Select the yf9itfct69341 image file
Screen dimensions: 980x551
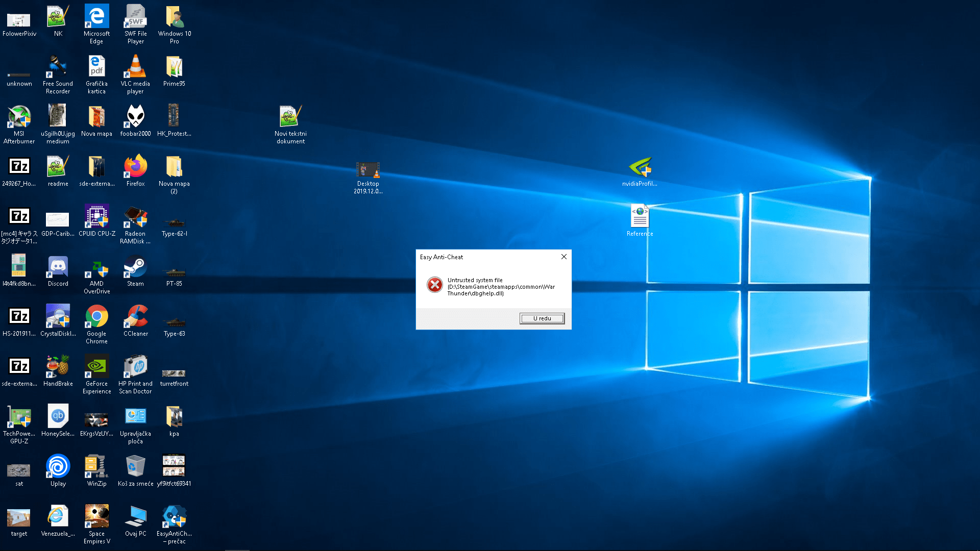click(174, 470)
